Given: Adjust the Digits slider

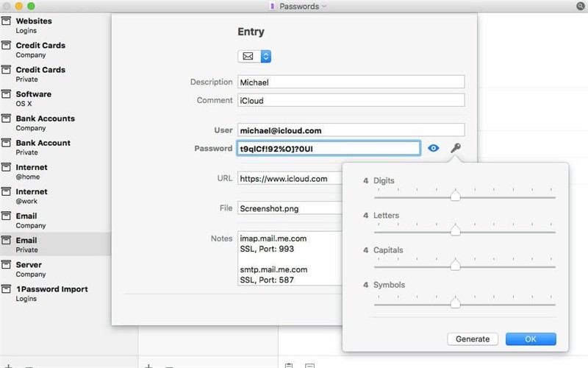Looking at the screenshot, I should pos(455,196).
